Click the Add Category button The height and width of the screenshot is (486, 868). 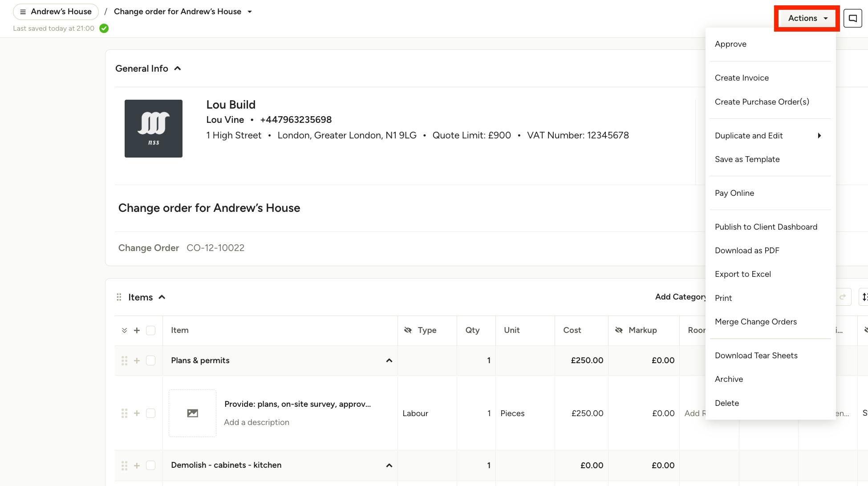tap(681, 297)
